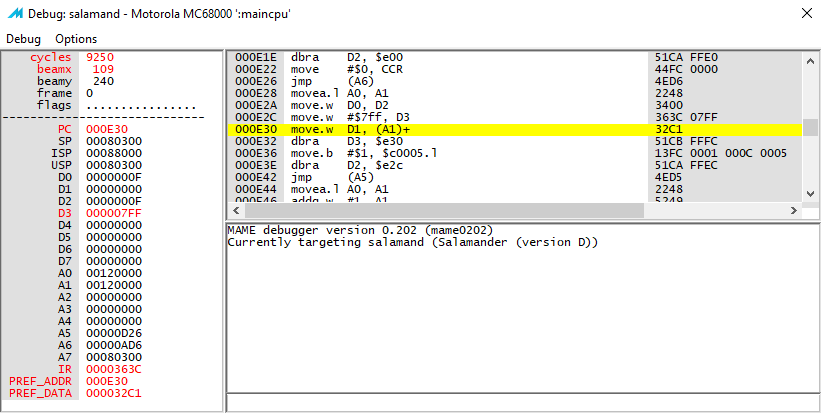Image resolution: width=821 pixels, height=413 pixels.
Task: Click the PREF_ADDR value
Action: (107, 381)
